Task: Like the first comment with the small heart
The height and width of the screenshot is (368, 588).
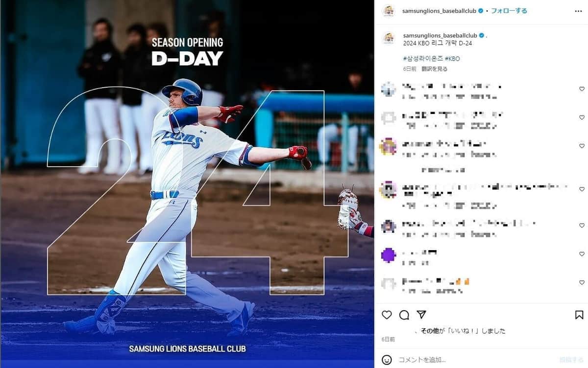Action: click(582, 89)
